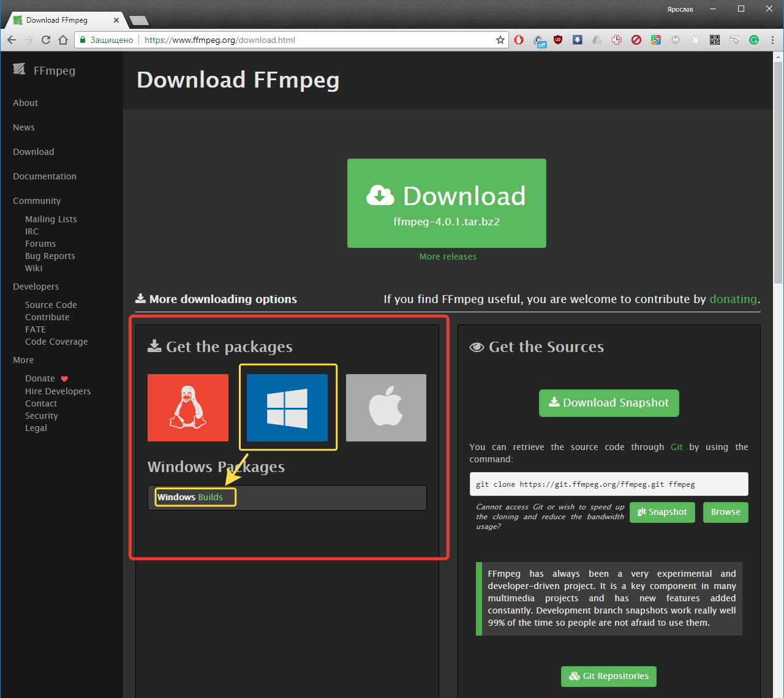Switch to the Download FFmpeg tab

pyautogui.click(x=64, y=20)
